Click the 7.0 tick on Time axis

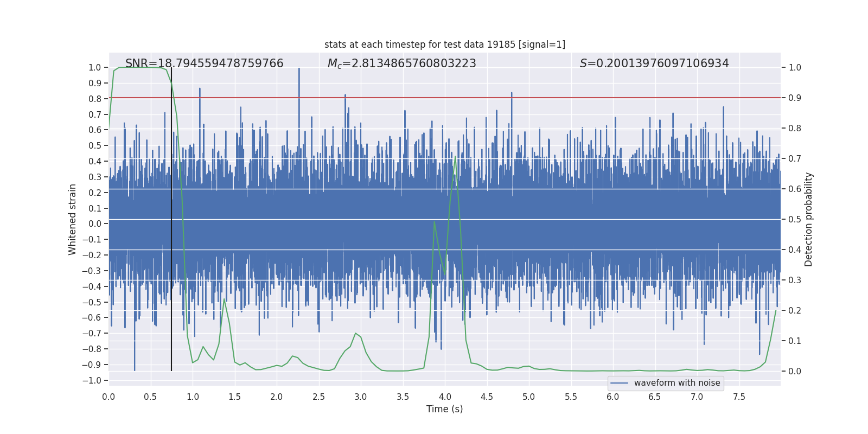(697, 397)
